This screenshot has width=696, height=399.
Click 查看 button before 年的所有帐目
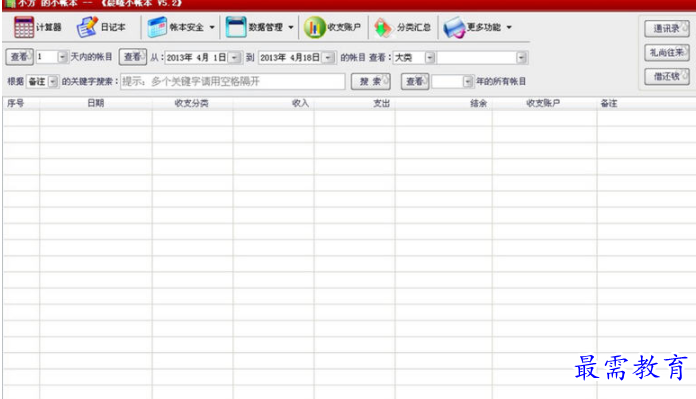[415, 82]
